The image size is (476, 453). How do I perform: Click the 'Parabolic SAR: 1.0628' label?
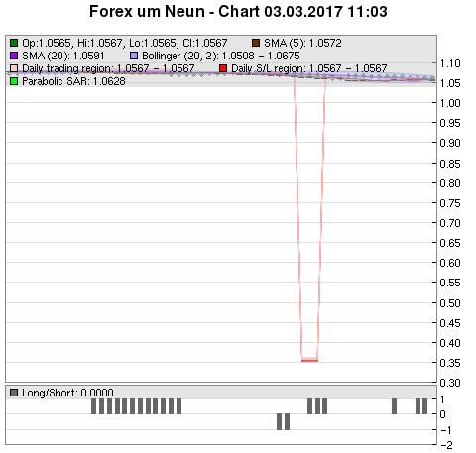point(73,81)
